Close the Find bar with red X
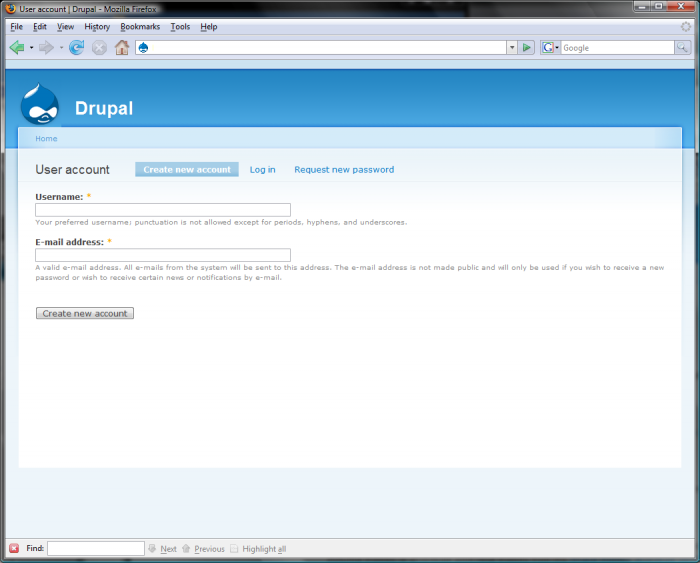 click(14, 548)
